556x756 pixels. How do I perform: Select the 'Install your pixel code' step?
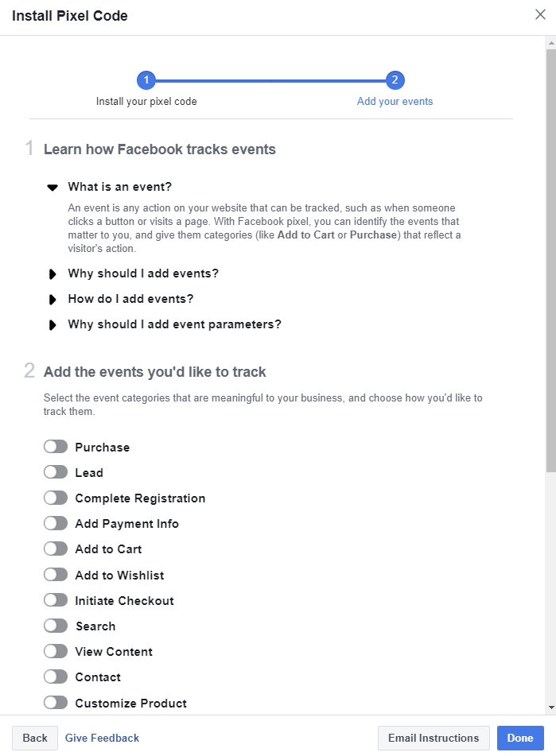coord(146,101)
